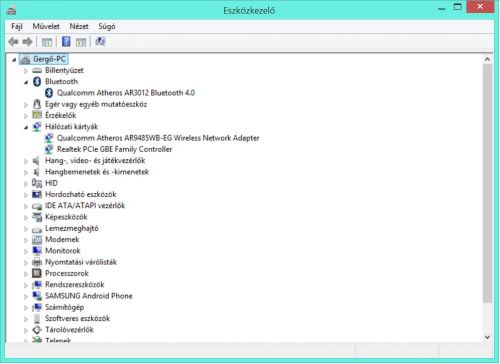This screenshot has width=500, height=364.
Task: Click the Billentyűzet keyboard icon
Action: tap(37, 70)
